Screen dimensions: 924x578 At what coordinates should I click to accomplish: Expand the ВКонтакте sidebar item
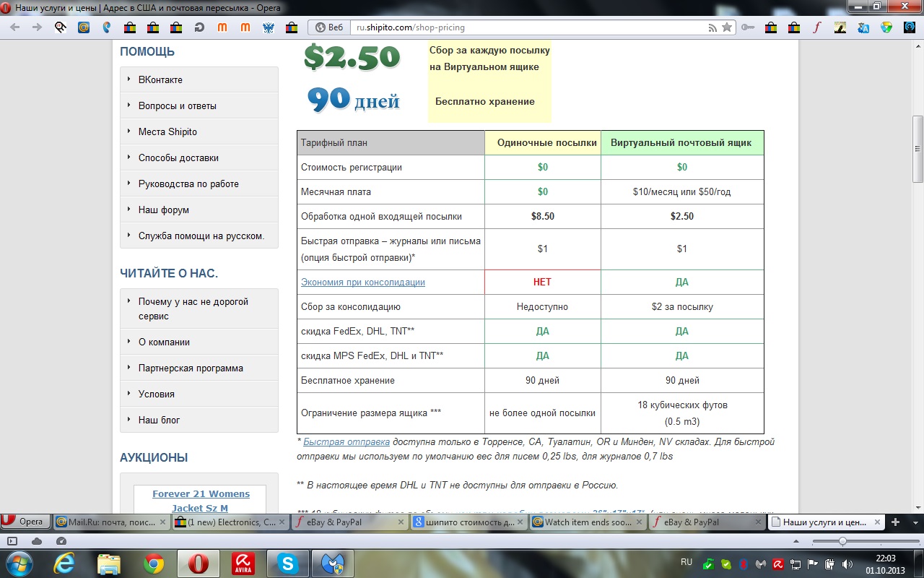pos(160,79)
